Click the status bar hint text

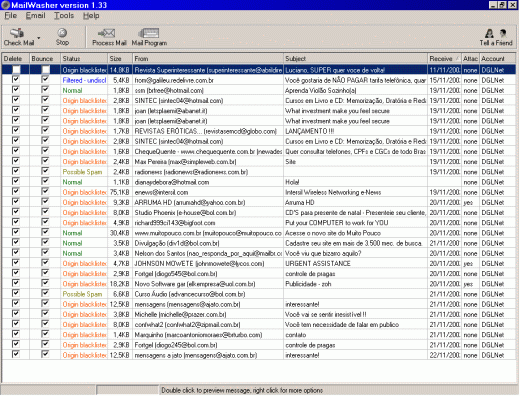(242, 390)
